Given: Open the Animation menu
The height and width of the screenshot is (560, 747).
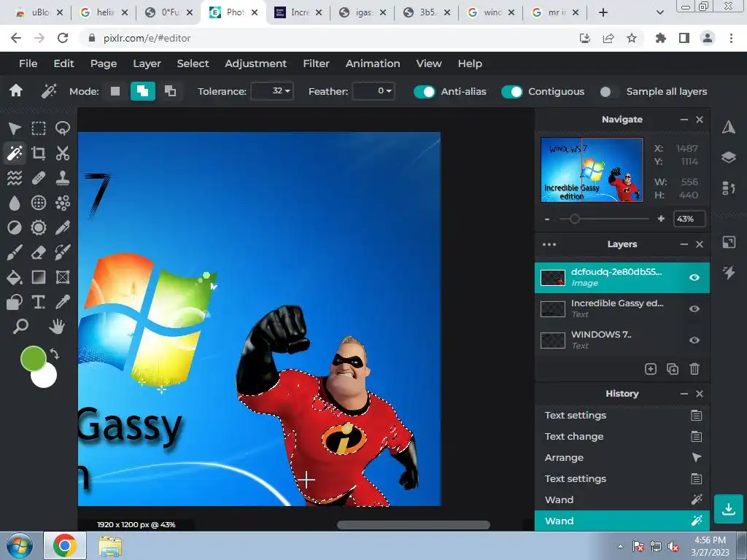Looking at the screenshot, I should [x=373, y=63].
